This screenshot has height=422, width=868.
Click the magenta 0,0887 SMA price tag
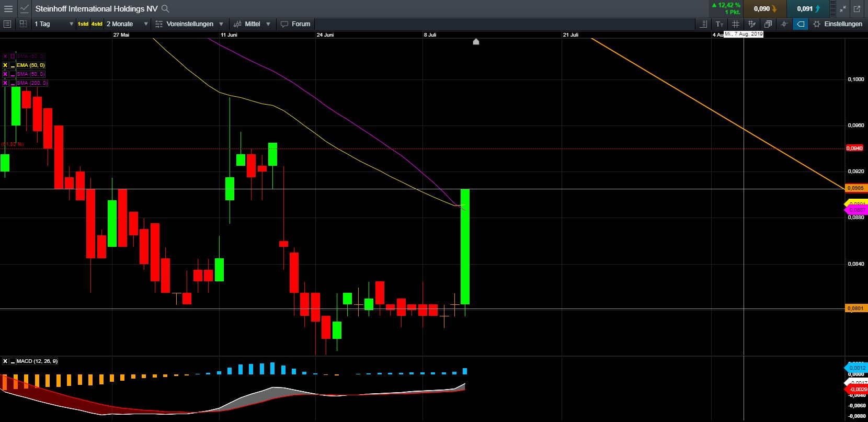pos(856,210)
